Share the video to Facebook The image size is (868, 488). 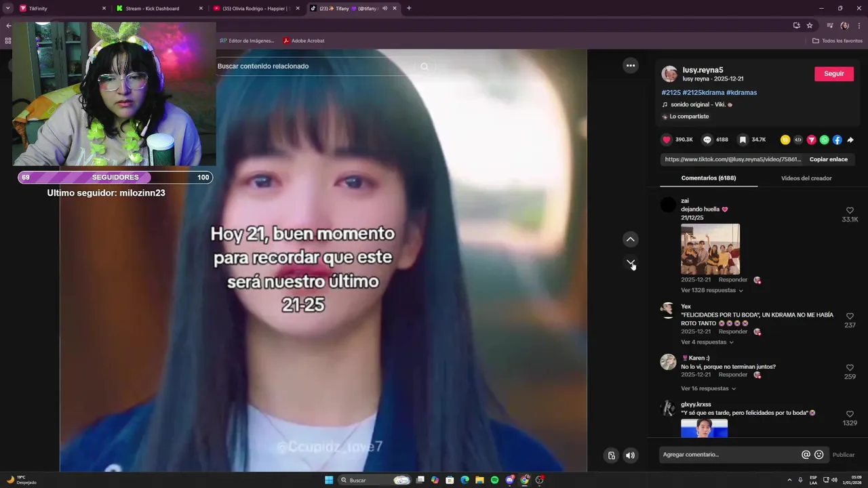click(x=837, y=140)
